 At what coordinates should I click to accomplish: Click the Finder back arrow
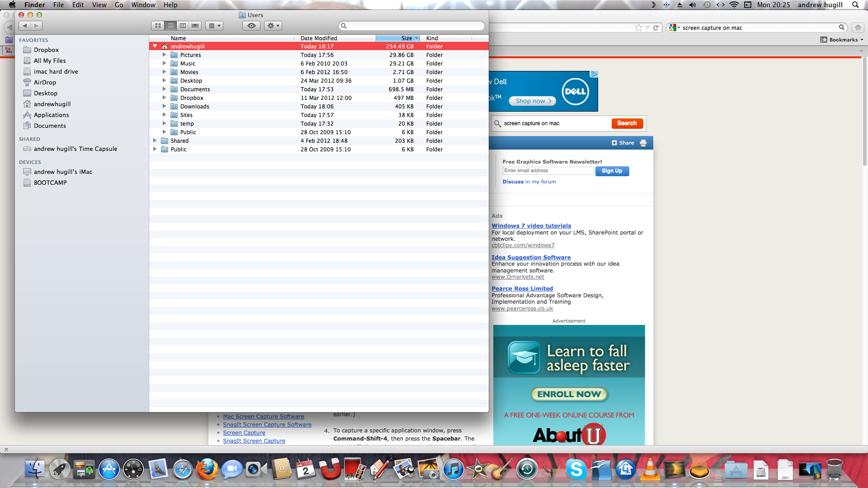pyautogui.click(x=25, y=26)
